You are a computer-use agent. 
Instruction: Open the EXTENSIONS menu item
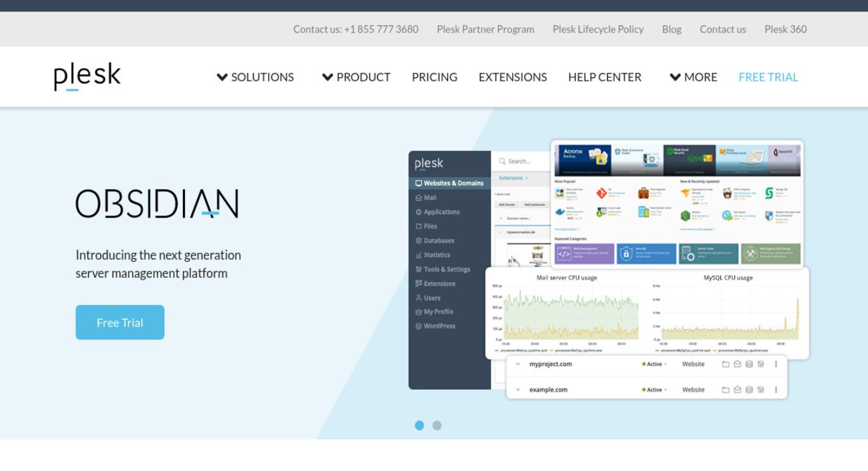pyautogui.click(x=513, y=77)
